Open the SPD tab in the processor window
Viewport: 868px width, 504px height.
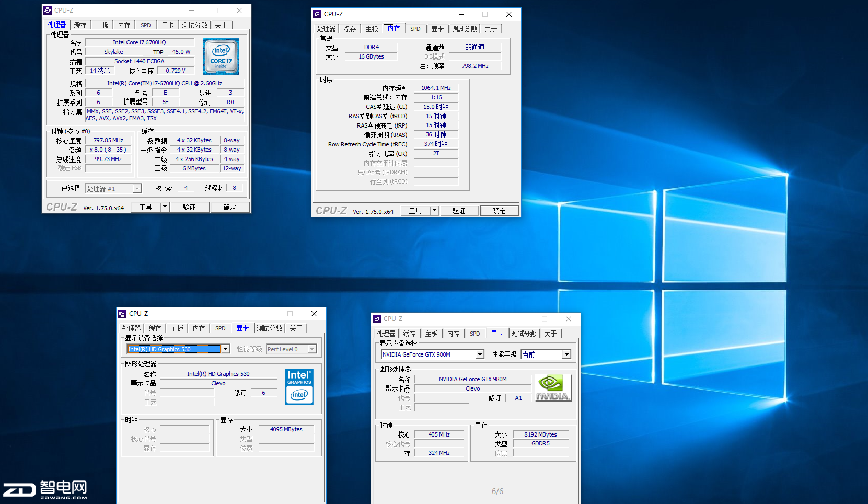click(x=146, y=25)
